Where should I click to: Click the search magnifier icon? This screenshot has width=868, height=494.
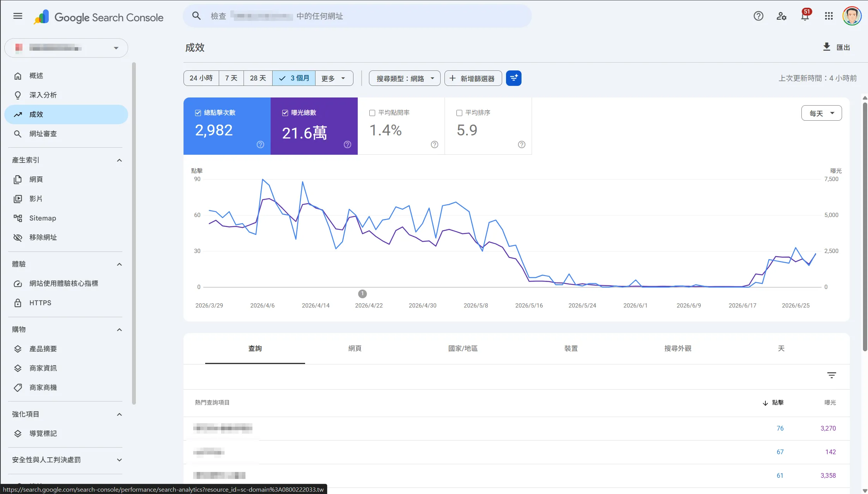(x=196, y=16)
